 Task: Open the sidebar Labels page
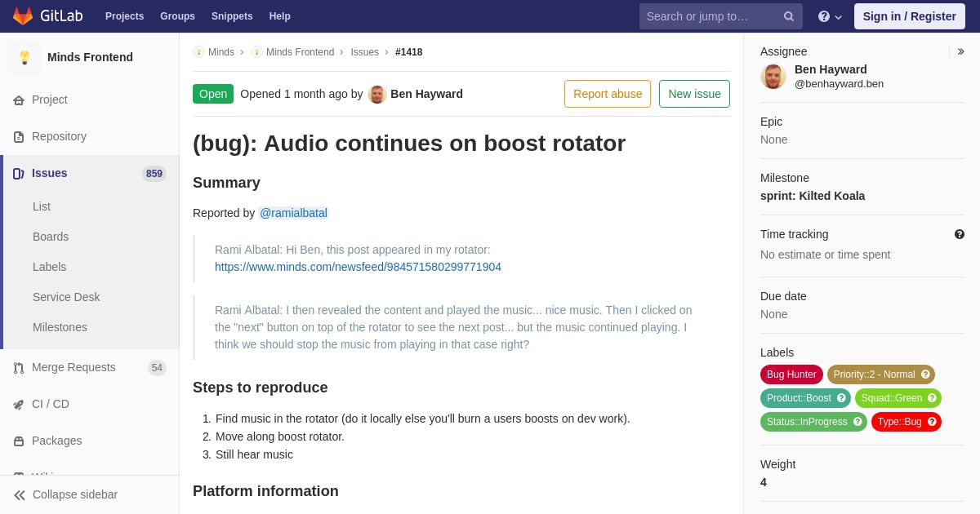click(x=49, y=267)
